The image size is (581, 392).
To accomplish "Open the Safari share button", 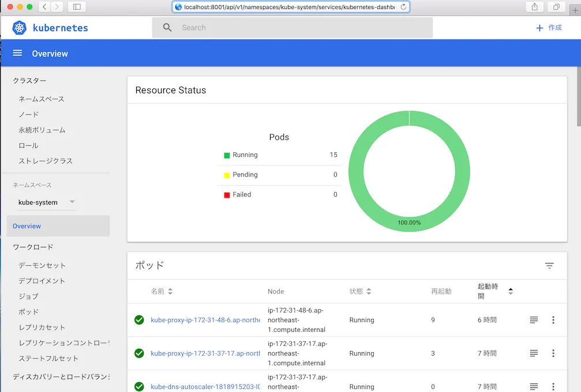I will [534, 7].
